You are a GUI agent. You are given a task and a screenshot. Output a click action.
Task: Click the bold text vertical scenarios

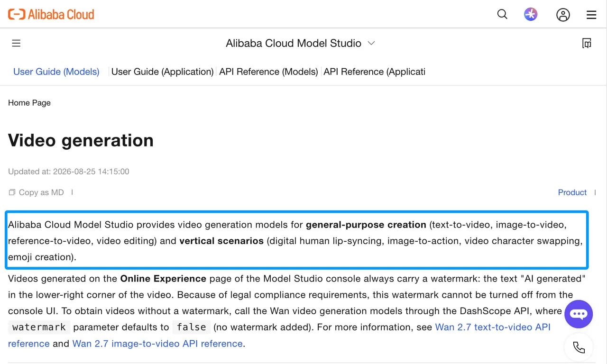pos(221,241)
